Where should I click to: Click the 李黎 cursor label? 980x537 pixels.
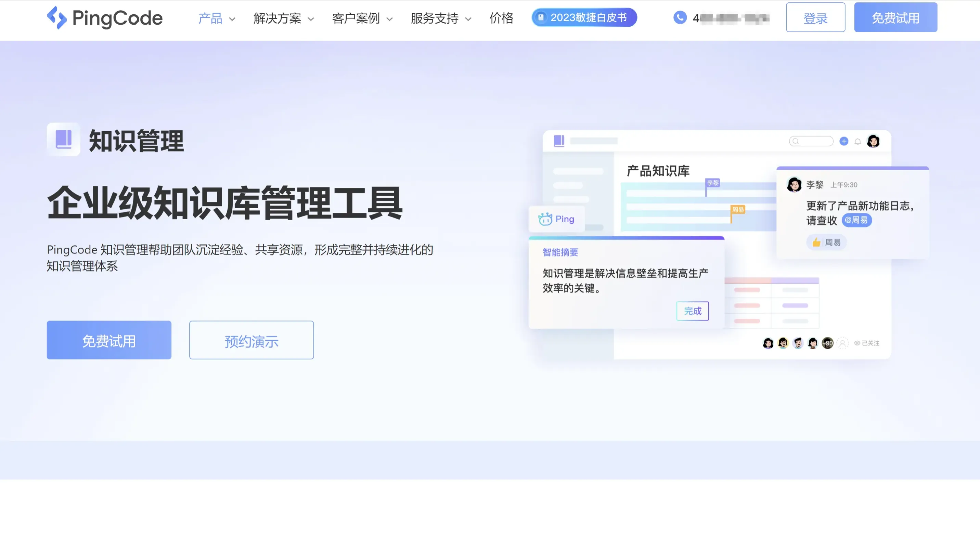click(713, 183)
